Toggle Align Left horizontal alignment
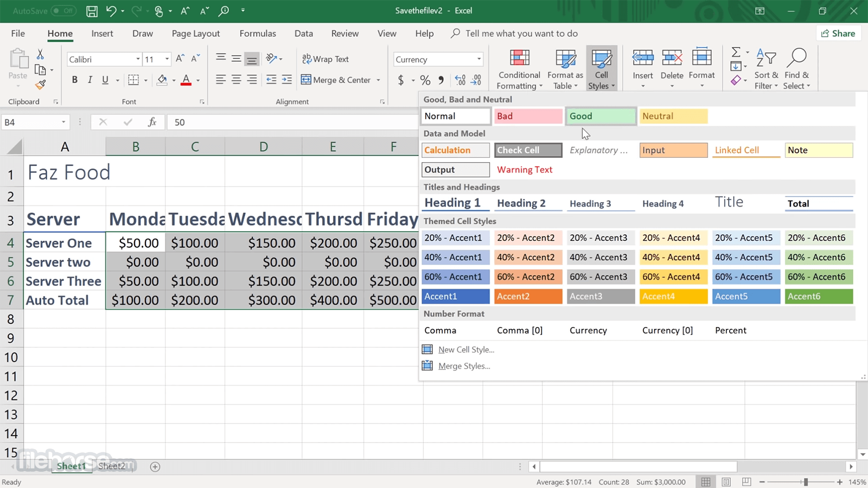The height and width of the screenshot is (488, 868). click(220, 80)
